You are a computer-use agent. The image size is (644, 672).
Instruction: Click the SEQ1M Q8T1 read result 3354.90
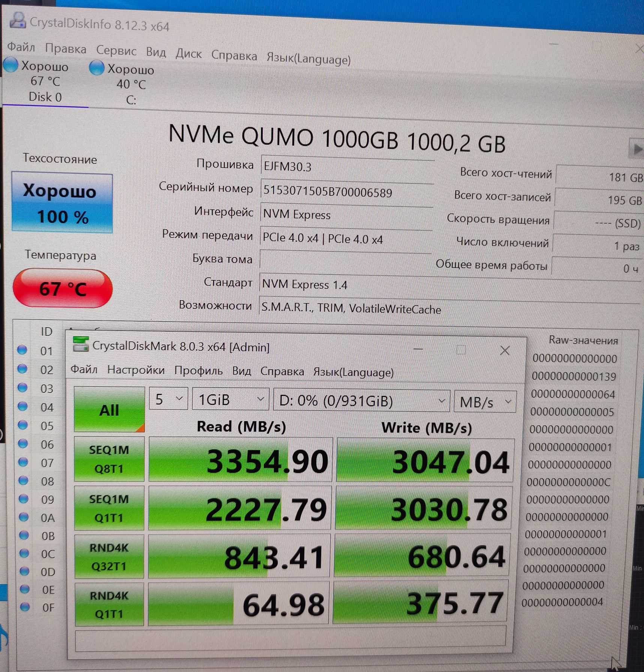[x=240, y=460]
